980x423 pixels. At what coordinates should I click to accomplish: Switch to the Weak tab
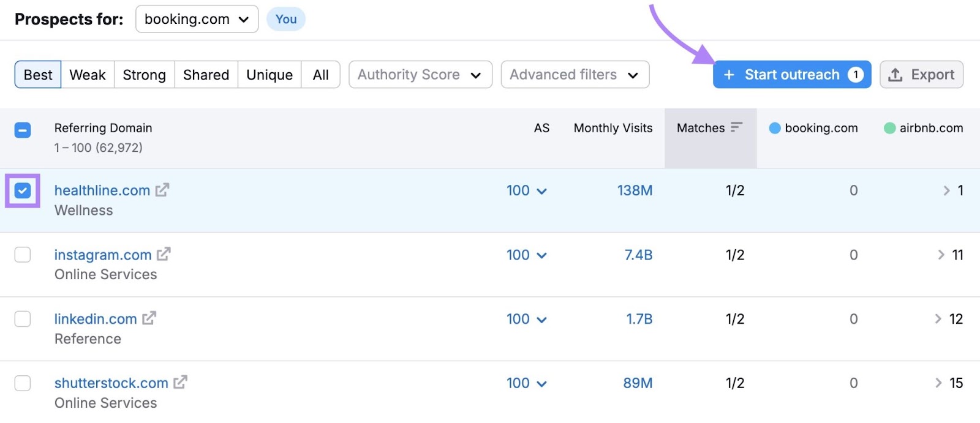(88, 75)
